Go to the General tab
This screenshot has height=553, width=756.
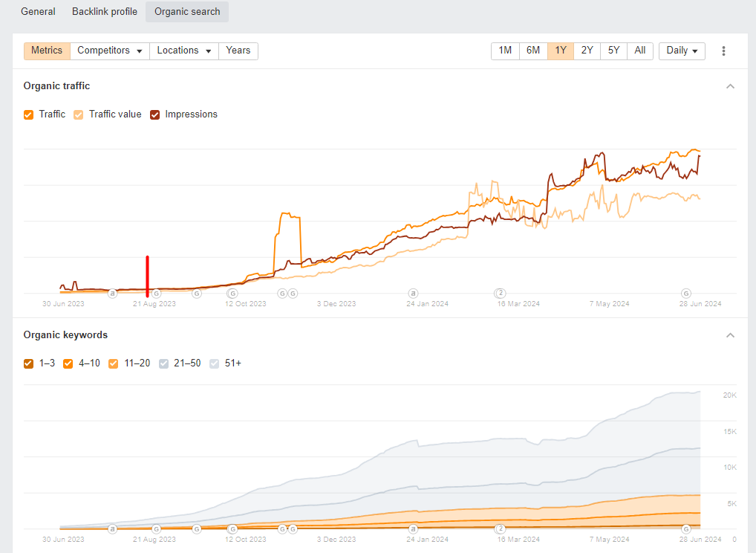[38, 12]
